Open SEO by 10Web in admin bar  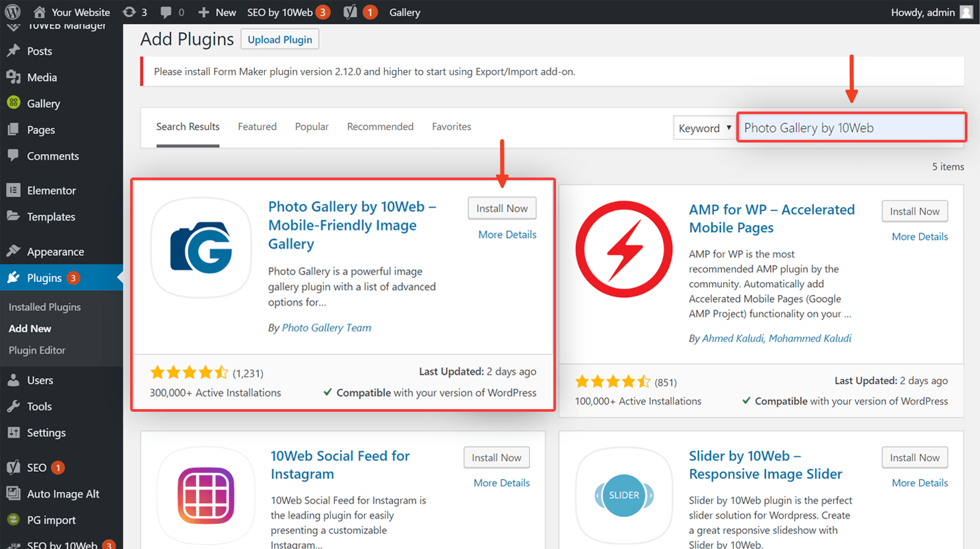289,12
